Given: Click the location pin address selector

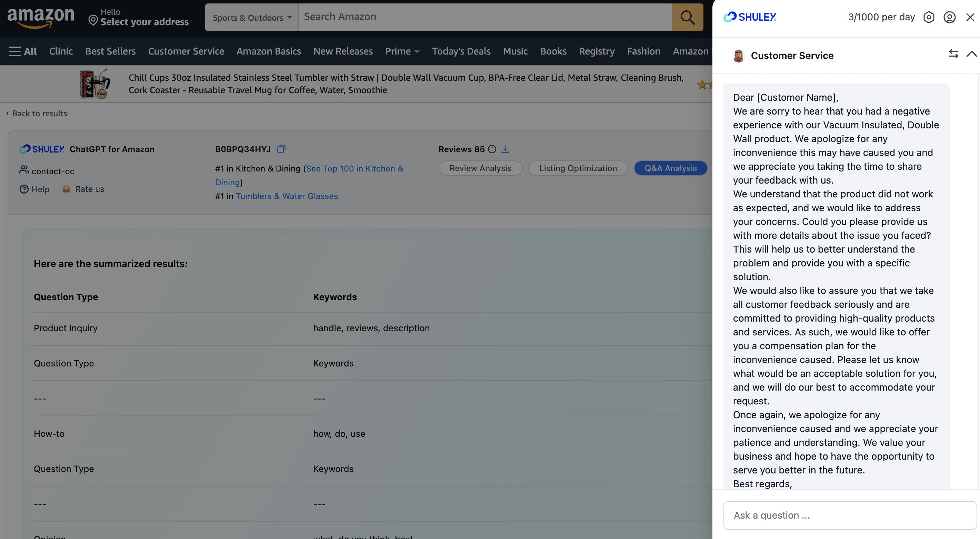Looking at the screenshot, I should click(x=139, y=18).
